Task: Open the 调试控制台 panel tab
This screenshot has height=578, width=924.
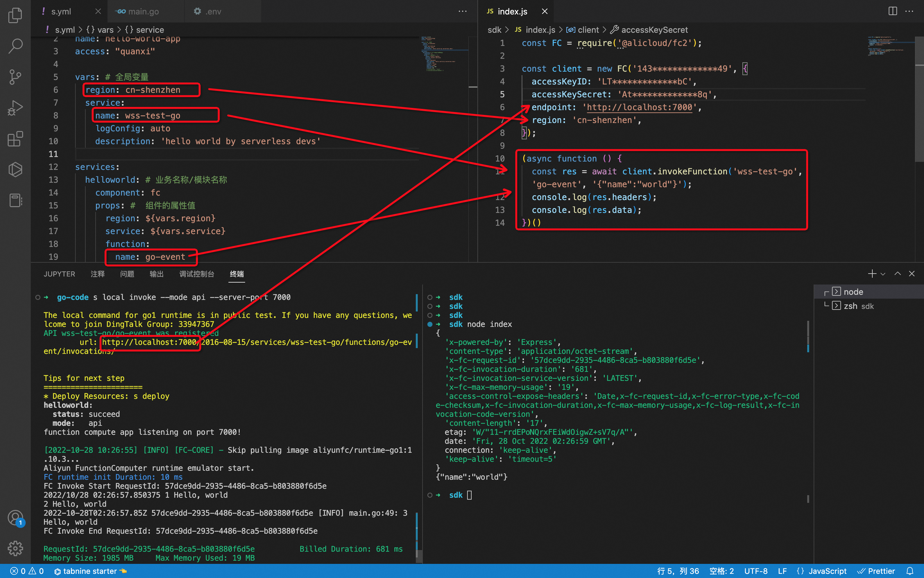Action: click(197, 274)
